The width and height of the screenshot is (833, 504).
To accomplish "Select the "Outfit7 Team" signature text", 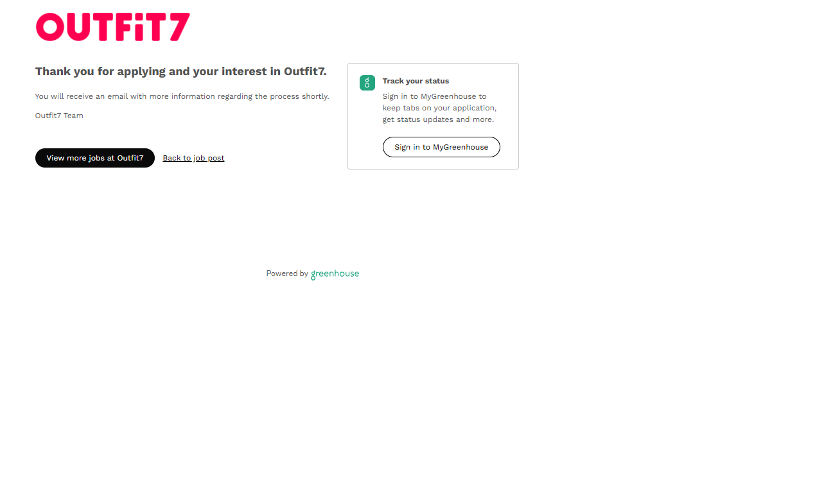I will (59, 116).
